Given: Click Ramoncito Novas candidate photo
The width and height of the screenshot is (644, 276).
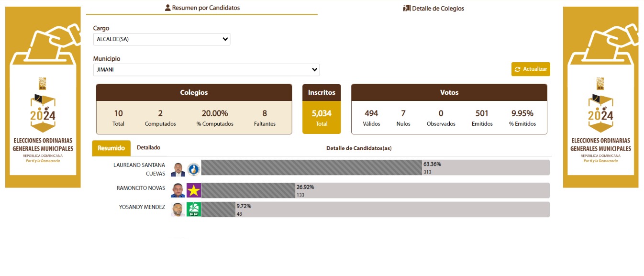Looking at the screenshot, I should coord(178,190).
